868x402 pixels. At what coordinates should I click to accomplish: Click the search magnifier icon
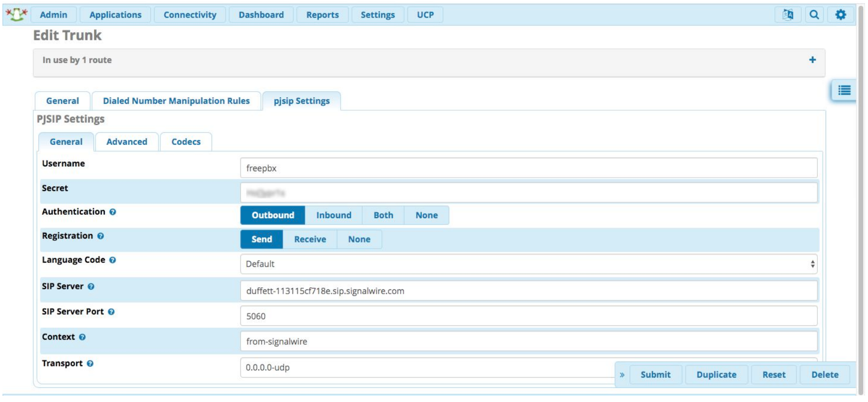tap(814, 15)
